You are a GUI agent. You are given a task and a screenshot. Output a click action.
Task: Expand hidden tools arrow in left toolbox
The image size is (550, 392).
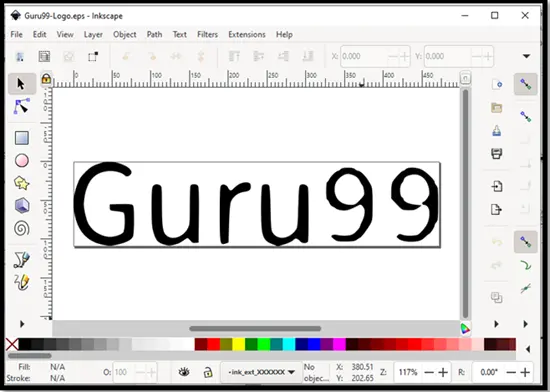point(22,324)
